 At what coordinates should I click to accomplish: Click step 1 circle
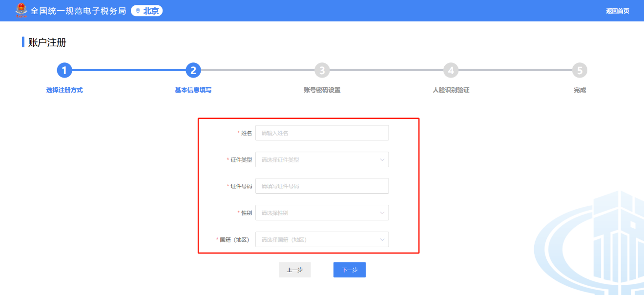(x=64, y=71)
